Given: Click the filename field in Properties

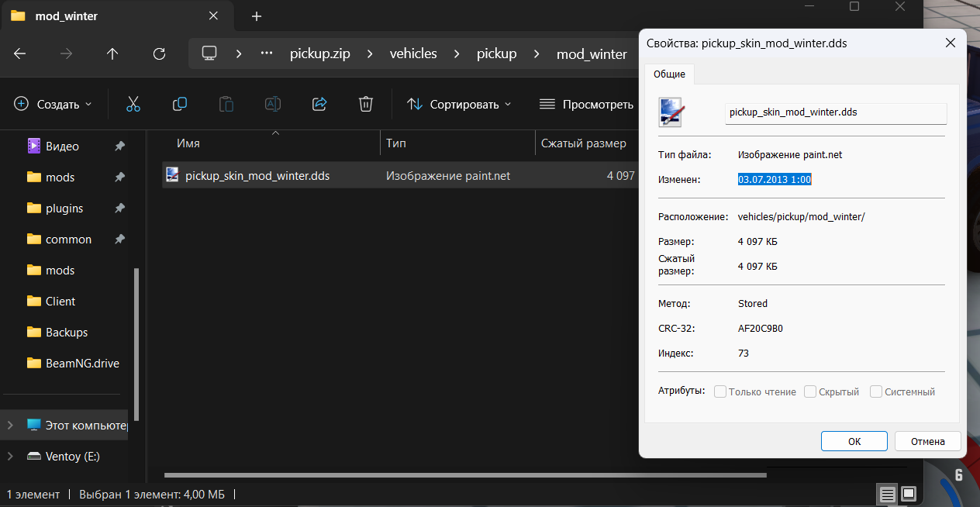Looking at the screenshot, I should (x=836, y=112).
